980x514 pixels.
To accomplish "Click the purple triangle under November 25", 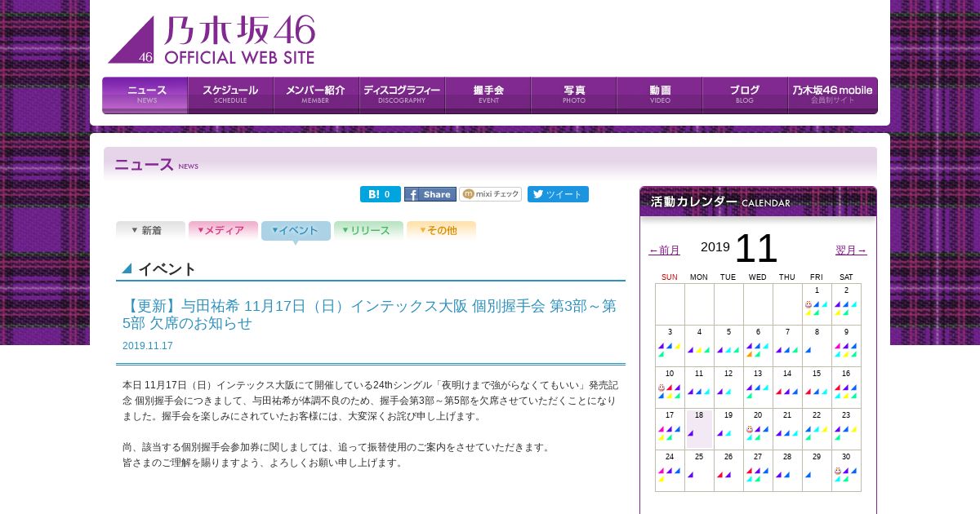I will [691, 475].
